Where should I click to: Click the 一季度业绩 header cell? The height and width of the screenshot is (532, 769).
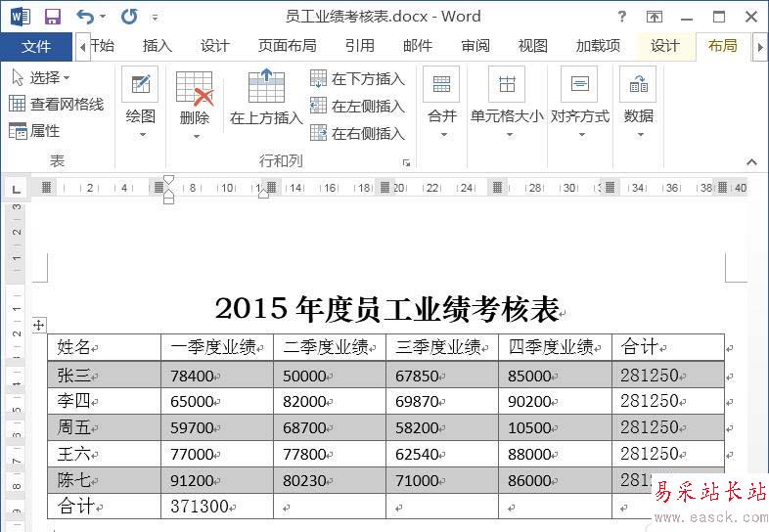pos(217,347)
